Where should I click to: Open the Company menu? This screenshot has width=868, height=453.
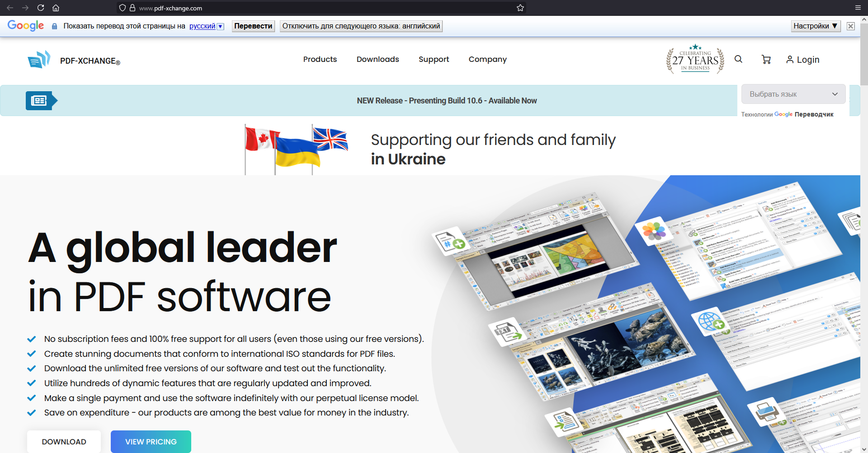pyautogui.click(x=488, y=59)
